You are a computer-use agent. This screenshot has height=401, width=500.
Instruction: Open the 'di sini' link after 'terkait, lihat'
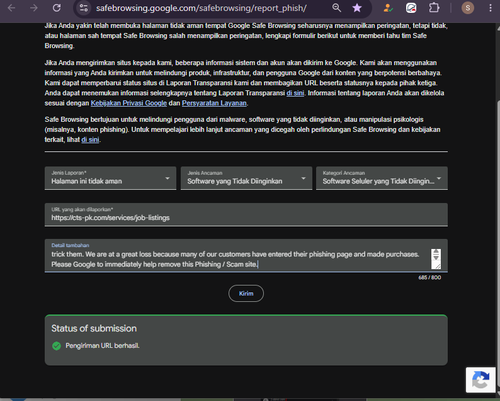point(90,140)
